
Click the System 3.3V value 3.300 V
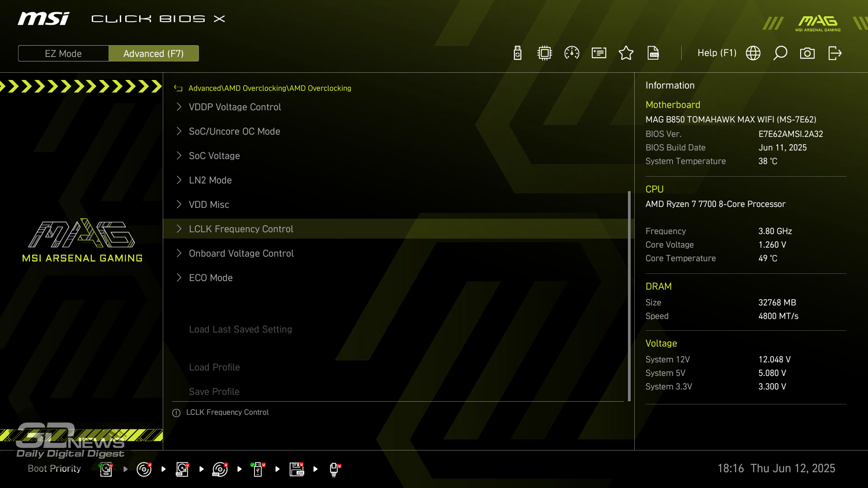click(x=772, y=387)
